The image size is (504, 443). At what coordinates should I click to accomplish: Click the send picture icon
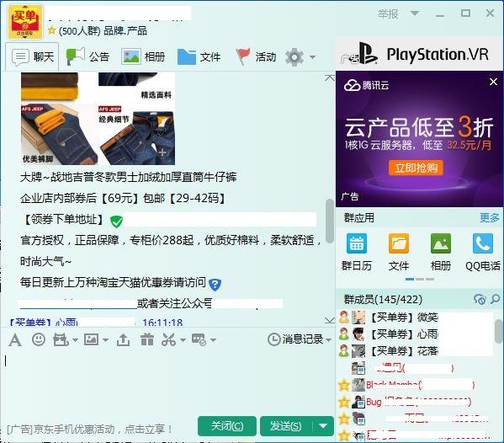pos(91,339)
